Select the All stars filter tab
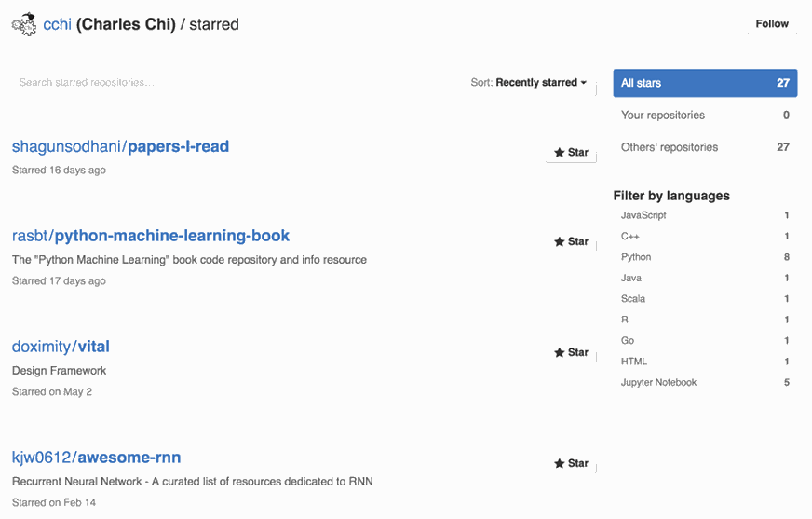The image size is (812, 519). pos(704,83)
